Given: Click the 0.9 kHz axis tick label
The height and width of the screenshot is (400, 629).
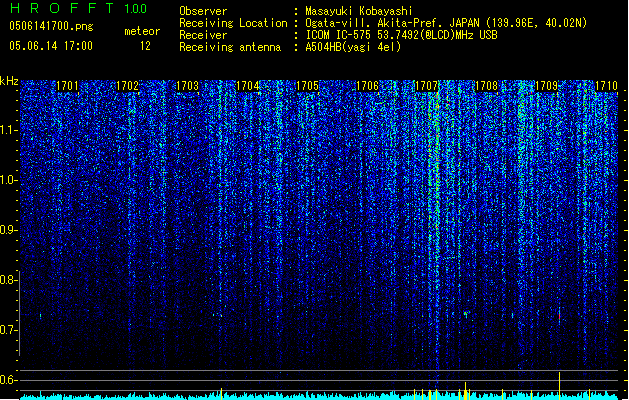Looking at the screenshot, I should click(8, 230).
